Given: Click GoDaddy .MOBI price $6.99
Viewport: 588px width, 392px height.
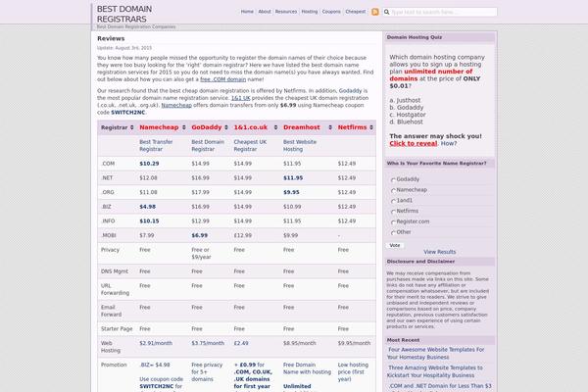Looking at the screenshot, I should point(200,235).
